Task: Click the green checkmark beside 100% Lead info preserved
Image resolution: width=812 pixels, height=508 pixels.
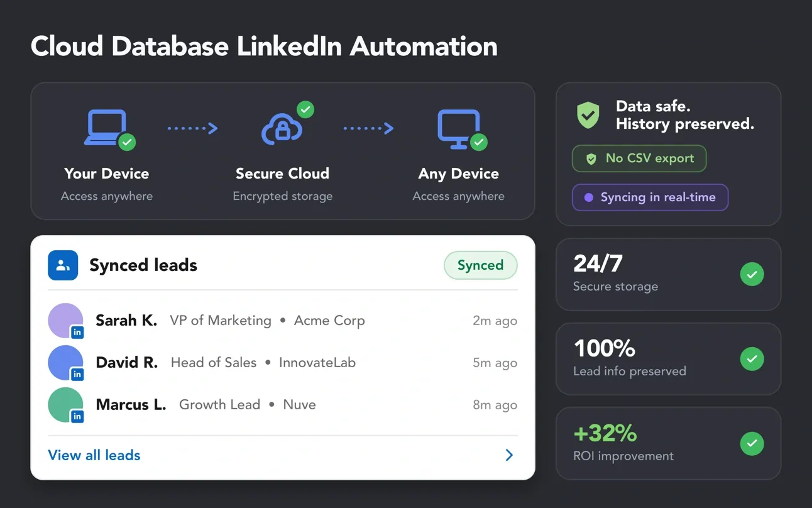Action: [752, 359]
